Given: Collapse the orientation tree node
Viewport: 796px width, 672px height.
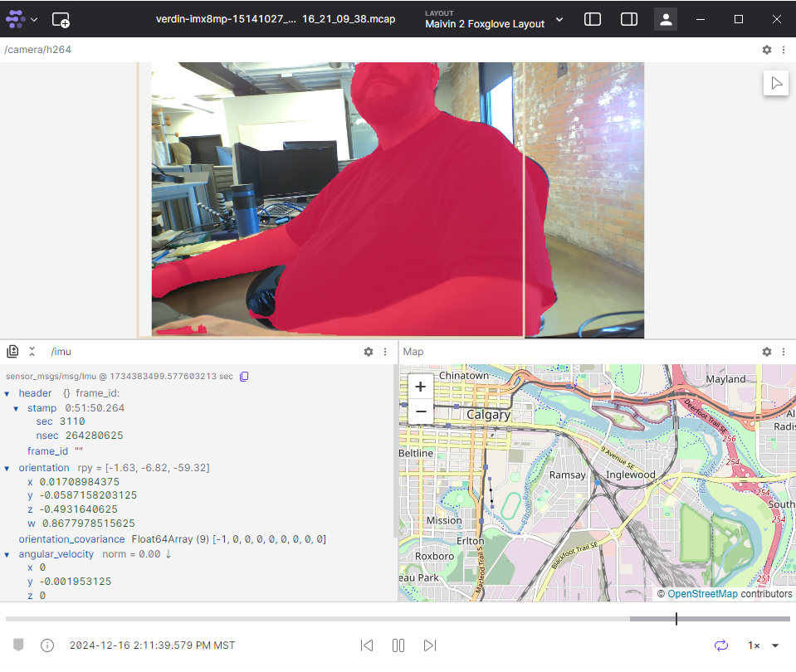Looking at the screenshot, I should pyautogui.click(x=7, y=468).
